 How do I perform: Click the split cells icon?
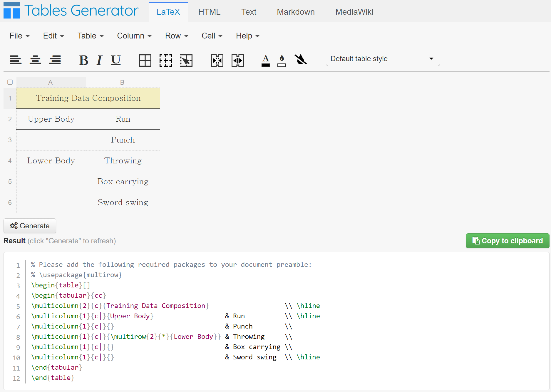(238, 61)
